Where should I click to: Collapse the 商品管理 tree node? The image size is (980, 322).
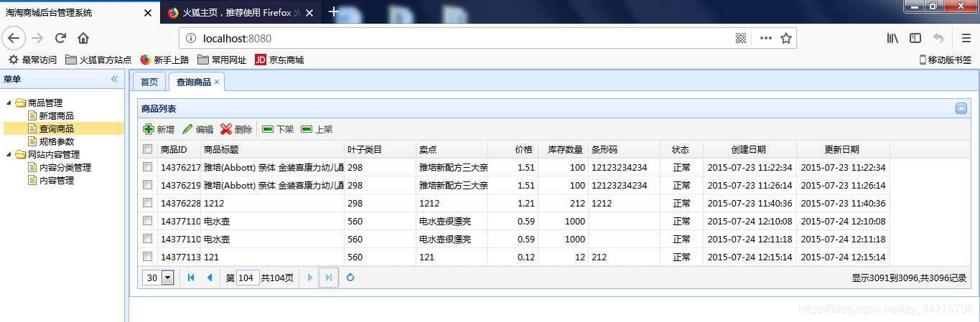9,103
